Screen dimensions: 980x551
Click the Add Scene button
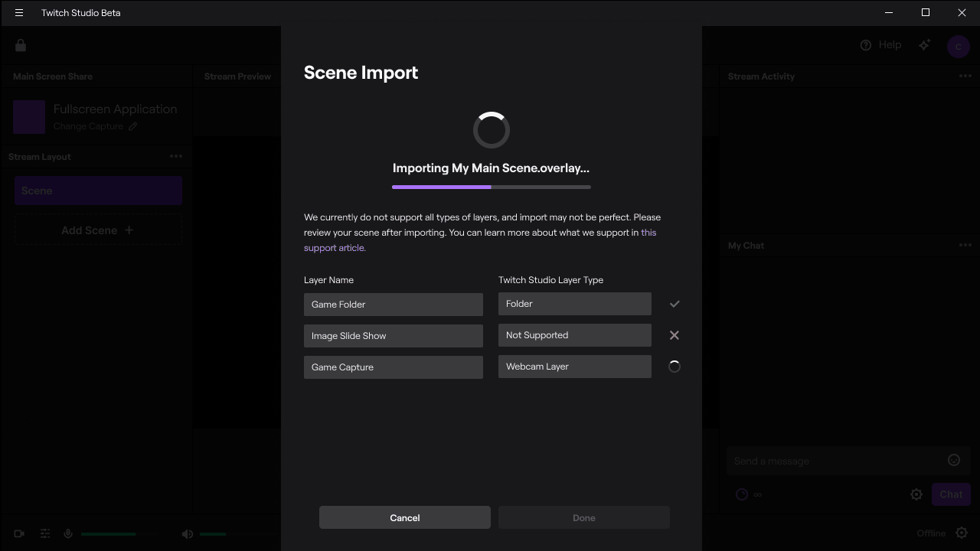[99, 230]
